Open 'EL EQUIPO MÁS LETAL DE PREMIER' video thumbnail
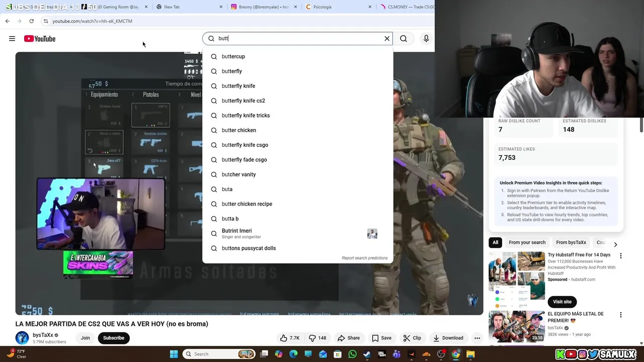644x362 pixels. point(517,326)
